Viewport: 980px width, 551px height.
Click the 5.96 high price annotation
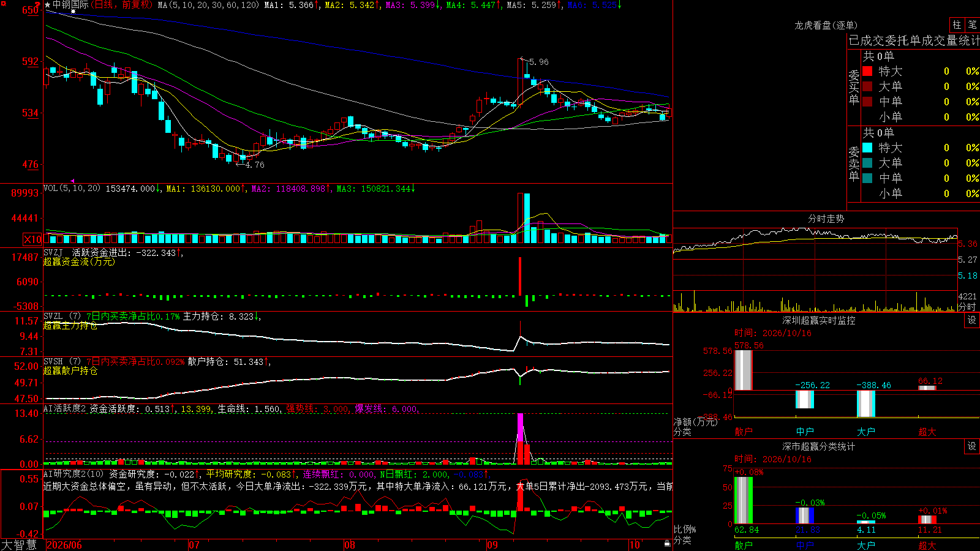(538, 62)
